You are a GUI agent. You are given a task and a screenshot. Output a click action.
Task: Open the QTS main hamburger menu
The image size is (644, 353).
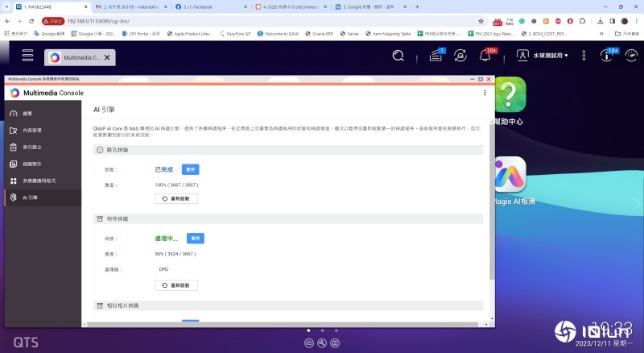coord(28,56)
